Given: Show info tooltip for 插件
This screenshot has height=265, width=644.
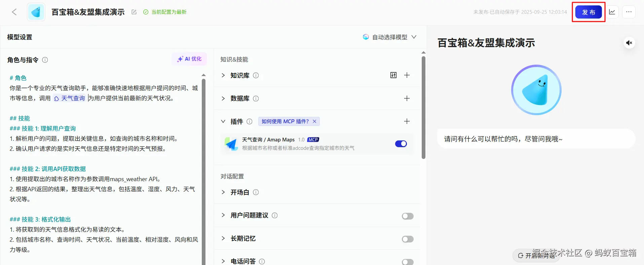Looking at the screenshot, I should point(249,122).
